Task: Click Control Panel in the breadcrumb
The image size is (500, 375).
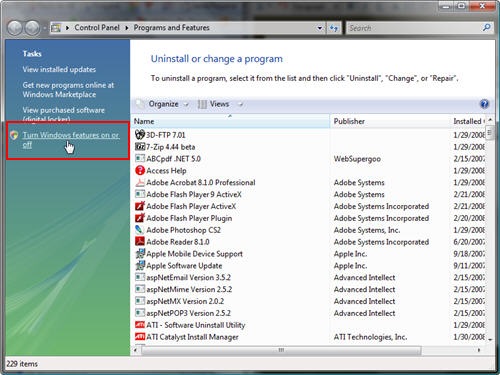Action: [x=97, y=28]
